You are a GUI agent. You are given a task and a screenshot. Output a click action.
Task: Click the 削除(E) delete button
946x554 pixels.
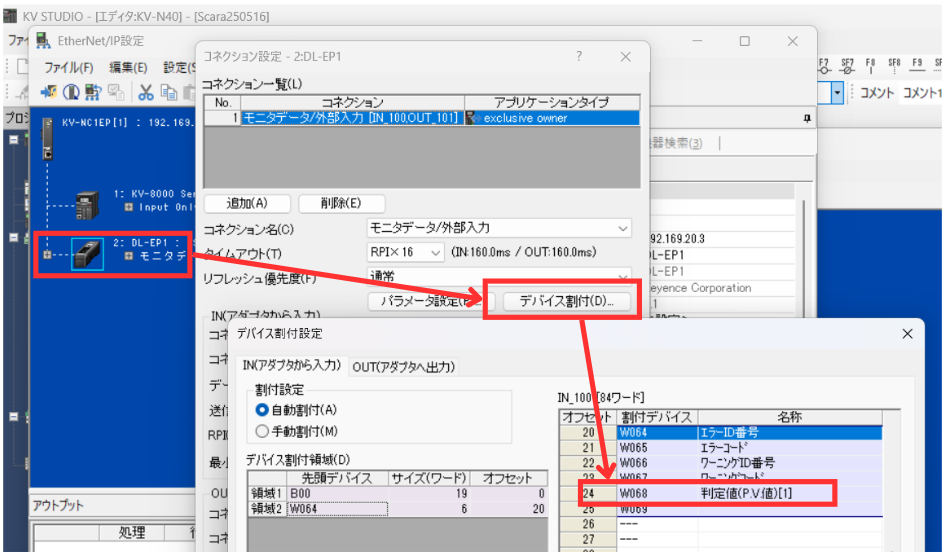click(x=341, y=203)
